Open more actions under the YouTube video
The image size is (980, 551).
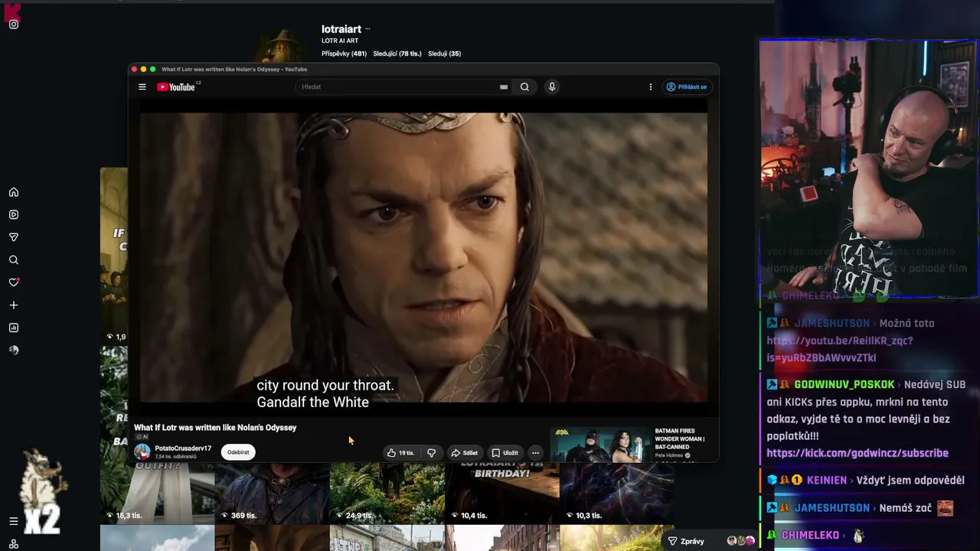535,453
